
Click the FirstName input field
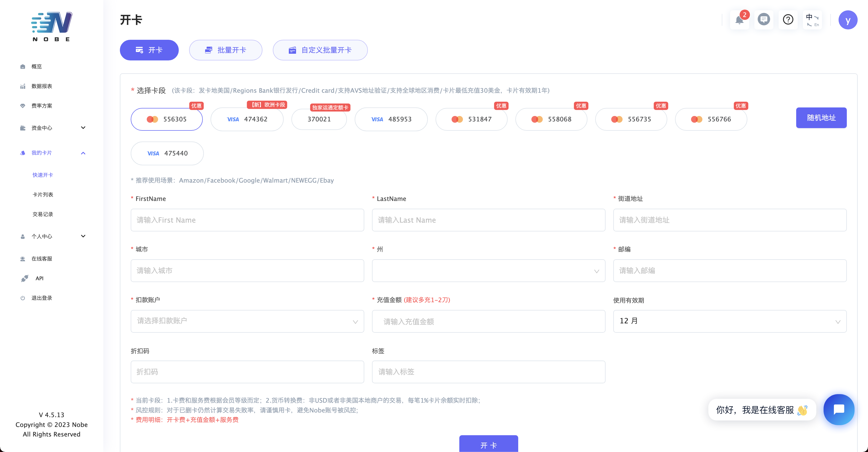click(247, 220)
